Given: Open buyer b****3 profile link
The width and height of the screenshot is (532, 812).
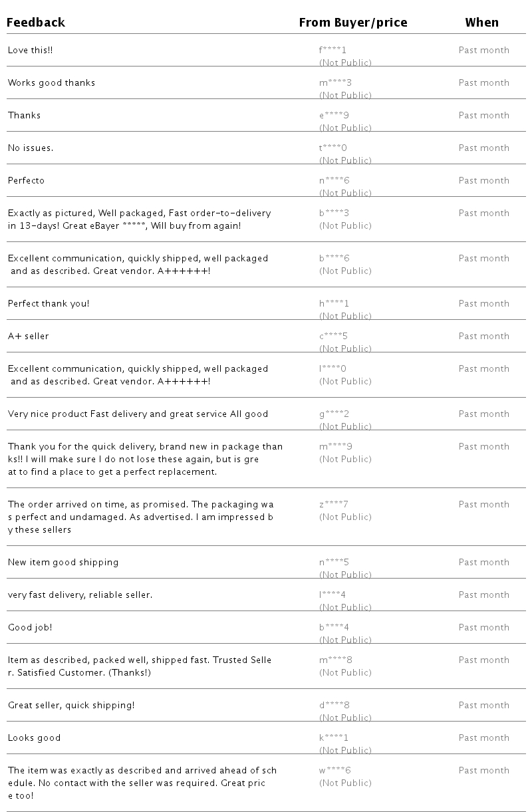Looking at the screenshot, I should pyautogui.click(x=334, y=213).
